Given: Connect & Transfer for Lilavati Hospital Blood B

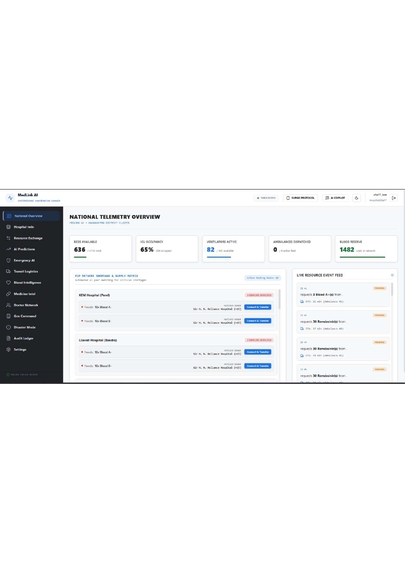Looking at the screenshot, I should tap(258, 366).
